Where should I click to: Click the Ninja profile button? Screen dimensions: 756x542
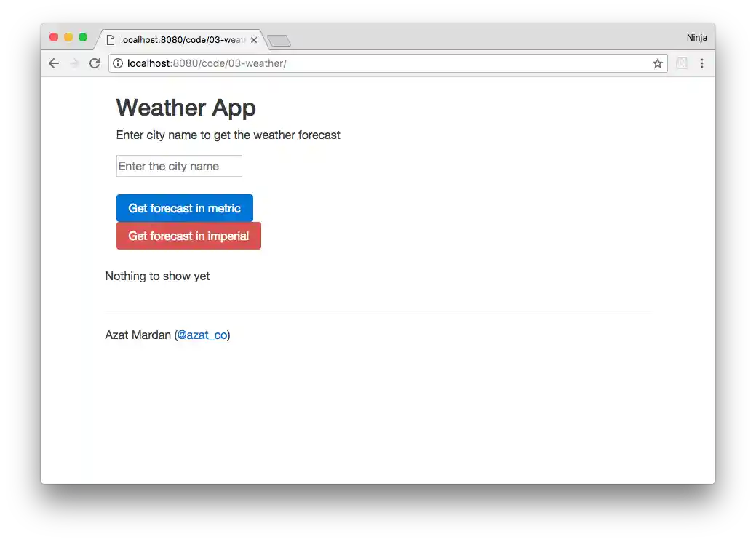click(696, 38)
